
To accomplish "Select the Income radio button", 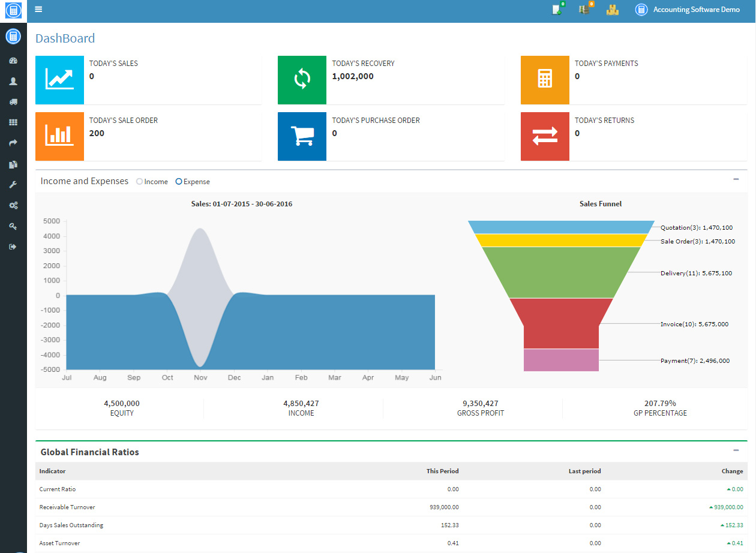I will (140, 182).
